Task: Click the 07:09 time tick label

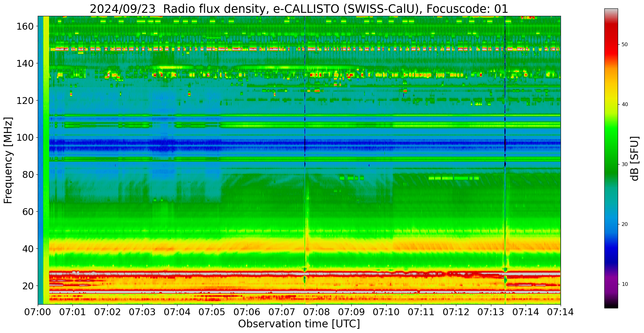Action: pyautogui.click(x=352, y=312)
